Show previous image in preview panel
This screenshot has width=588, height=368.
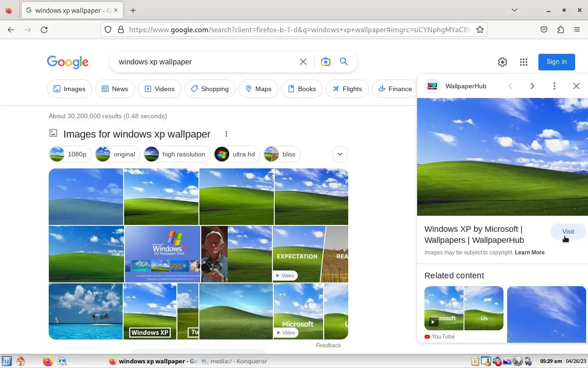point(510,86)
